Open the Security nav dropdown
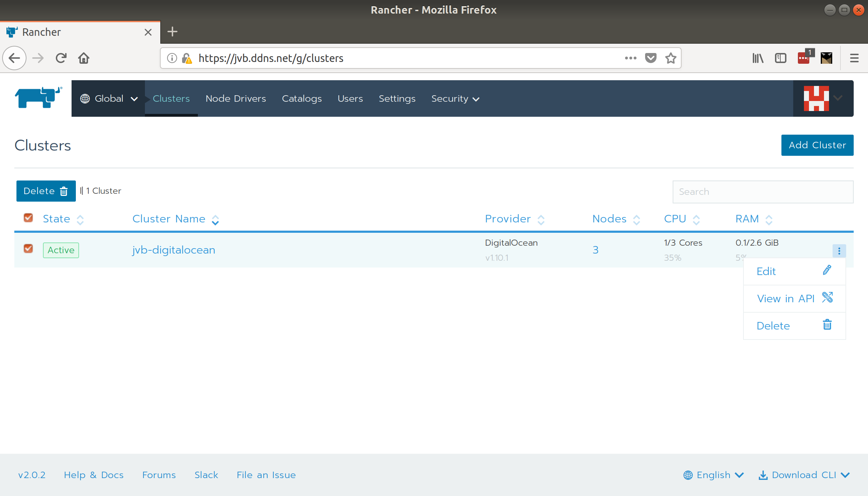This screenshot has width=868, height=496. (455, 98)
